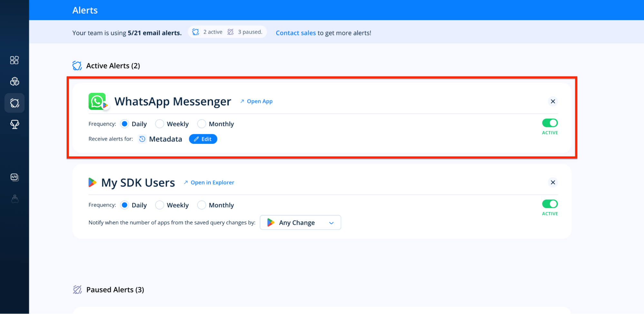This screenshot has height=314, width=644.
Task: Click the ACTIVE label under WhatsApp toggle
Action: pos(550,133)
